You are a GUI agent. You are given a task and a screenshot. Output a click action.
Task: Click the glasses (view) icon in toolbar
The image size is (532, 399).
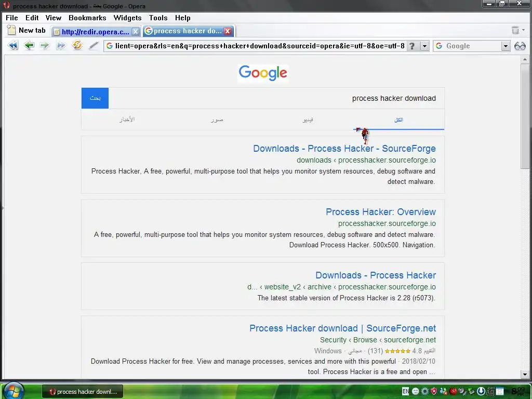click(520, 46)
